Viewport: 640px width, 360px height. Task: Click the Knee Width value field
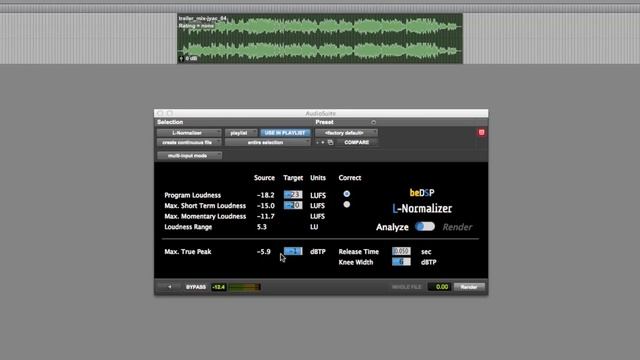401,262
